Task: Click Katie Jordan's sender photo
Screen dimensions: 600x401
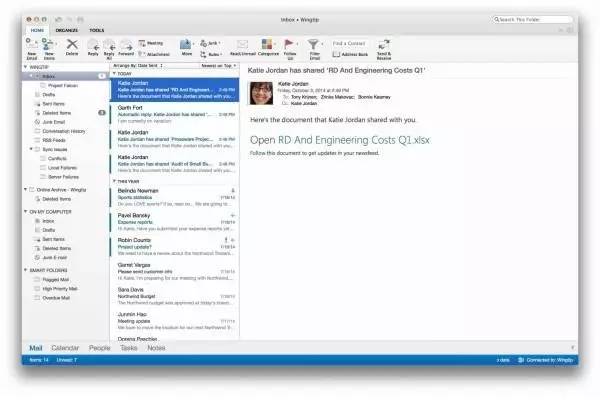Action: [261, 93]
